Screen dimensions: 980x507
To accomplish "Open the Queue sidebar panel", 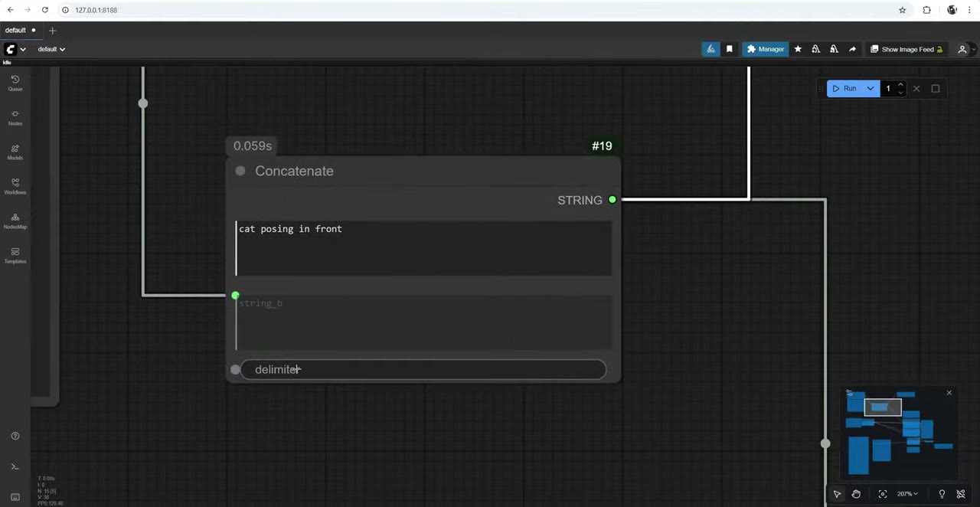I will click(x=15, y=83).
